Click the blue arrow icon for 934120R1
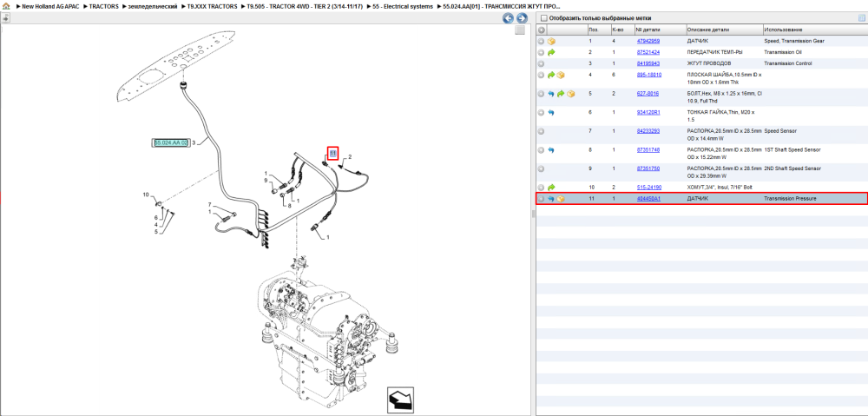This screenshot has width=868, height=416. 551,112
